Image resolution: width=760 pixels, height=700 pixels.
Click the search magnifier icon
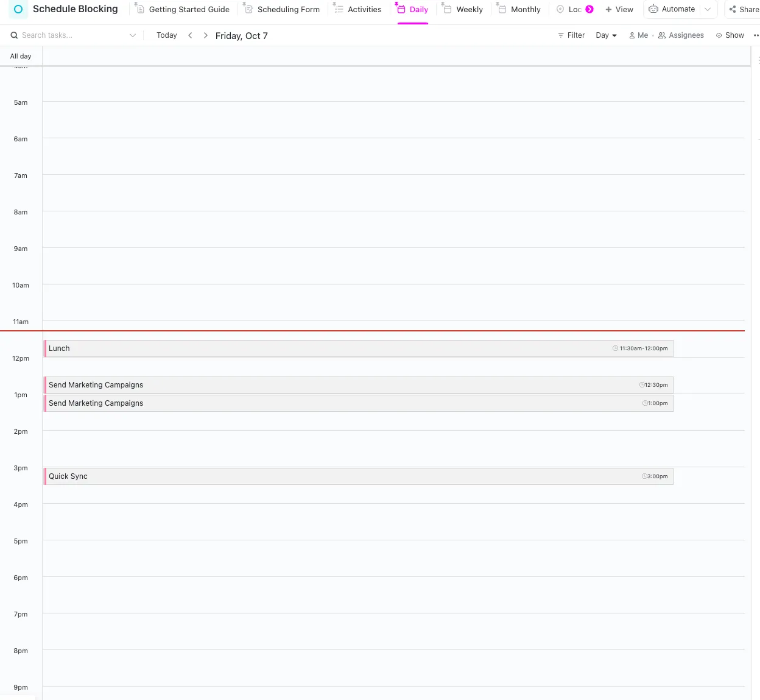coord(14,35)
